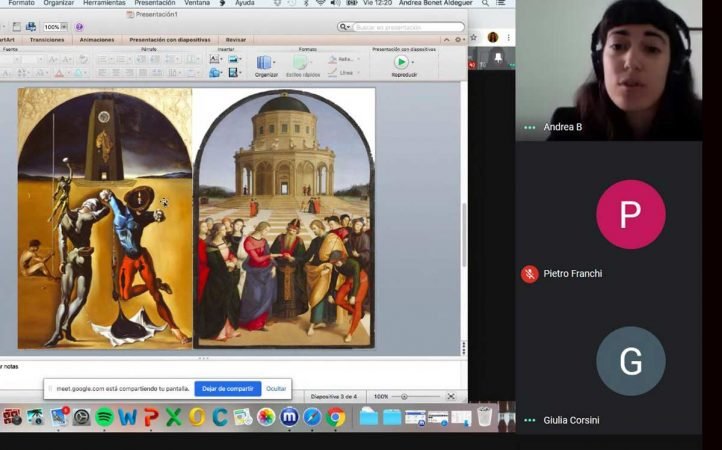Open the Organizar menu in menu bar
The width and height of the screenshot is (722, 450).
[x=58, y=3]
